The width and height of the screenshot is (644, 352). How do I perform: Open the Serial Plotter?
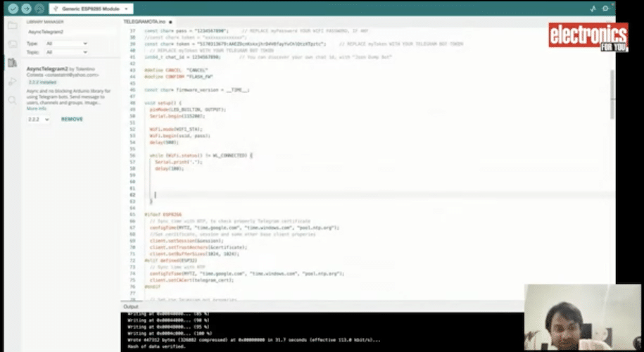pyautogui.click(x=593, y=9)
